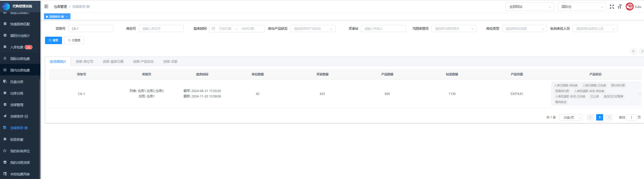Image resolution: width=644 pixels, height=179 pixels.
Task: Click calendar icon in 盘库时间 field
Action: click(213, 29)
